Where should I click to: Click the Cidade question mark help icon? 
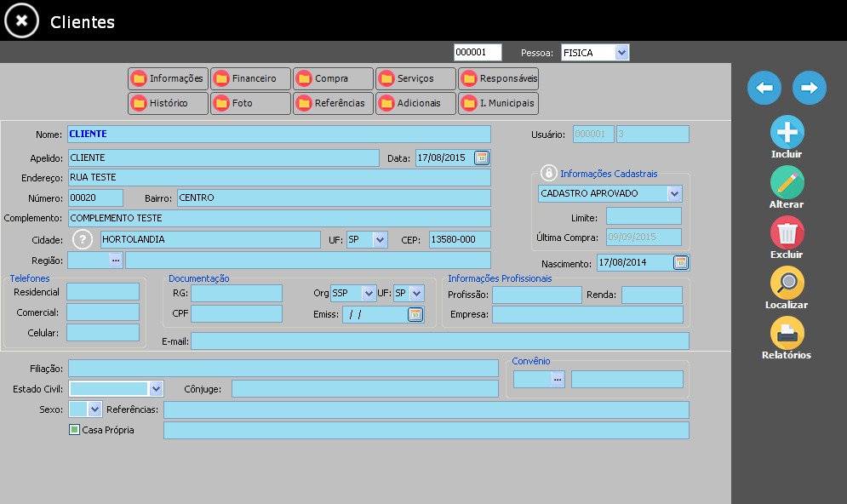tap(83, 238)
